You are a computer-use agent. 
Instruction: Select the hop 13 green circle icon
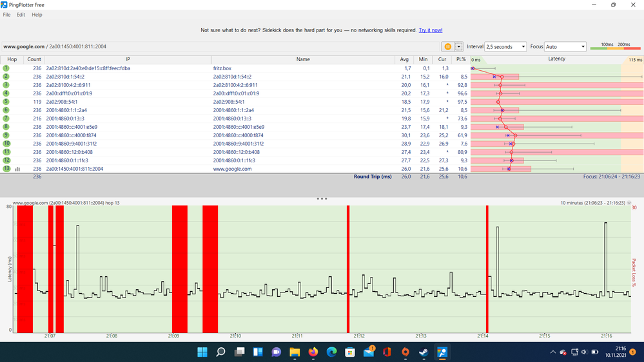(6, 169)
